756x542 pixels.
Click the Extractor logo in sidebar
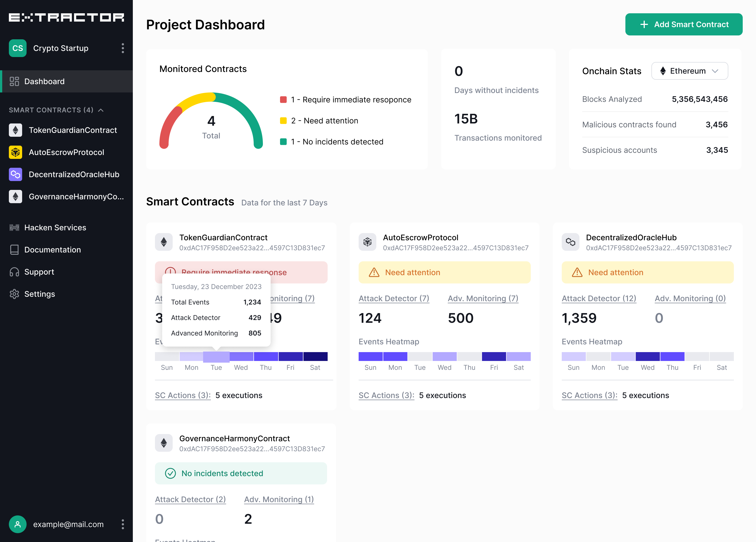coord(66,17)
